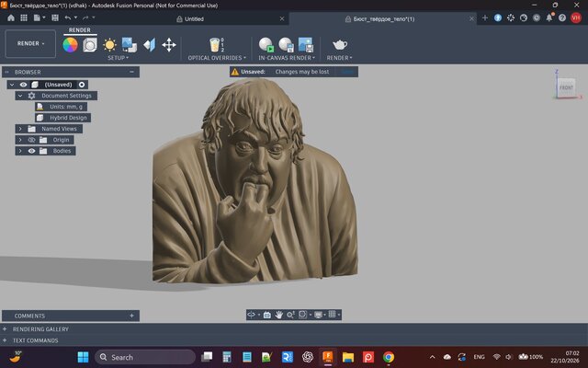Select the Move/Copy arrows tool

[x=169, y=45]
